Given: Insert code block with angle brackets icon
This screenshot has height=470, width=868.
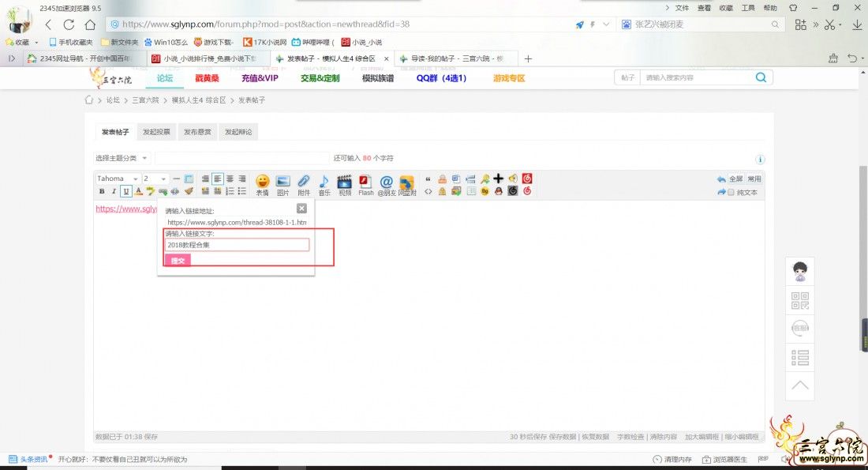Looking at the screenshot, I should pos(428,192).
